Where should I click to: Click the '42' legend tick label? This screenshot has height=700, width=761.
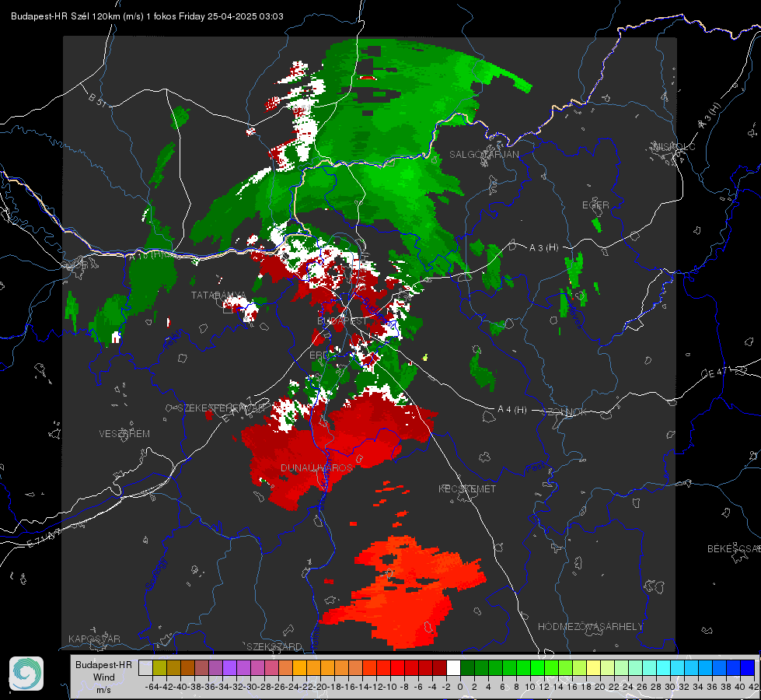click(754, 687)
